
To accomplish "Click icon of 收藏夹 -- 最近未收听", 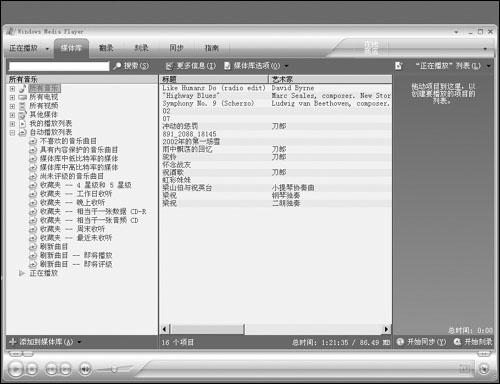I will (x=33, y=238).
